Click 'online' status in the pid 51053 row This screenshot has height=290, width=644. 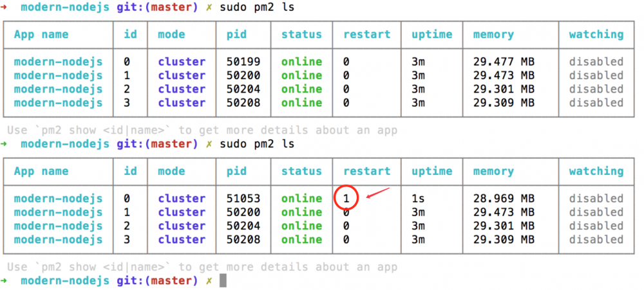pyautogui.click(x=301, y=199)
